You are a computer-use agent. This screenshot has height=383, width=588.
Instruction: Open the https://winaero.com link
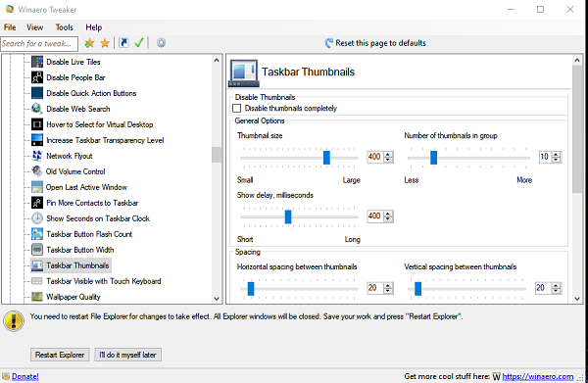click(x=538, y=376)
